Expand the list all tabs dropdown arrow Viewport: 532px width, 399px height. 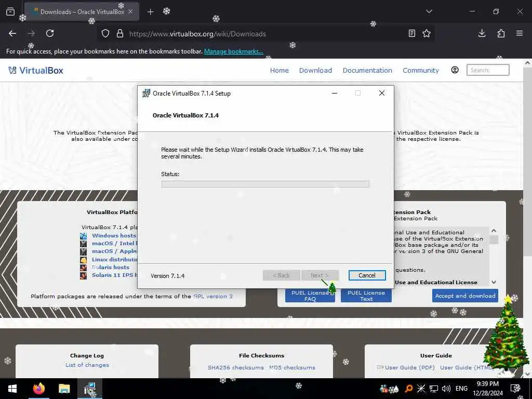point(429,11)
